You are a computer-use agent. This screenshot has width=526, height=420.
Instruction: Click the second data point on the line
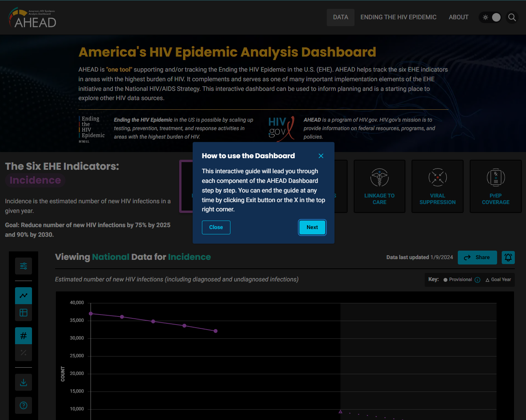pyautogui.click(x=122, y=317)
